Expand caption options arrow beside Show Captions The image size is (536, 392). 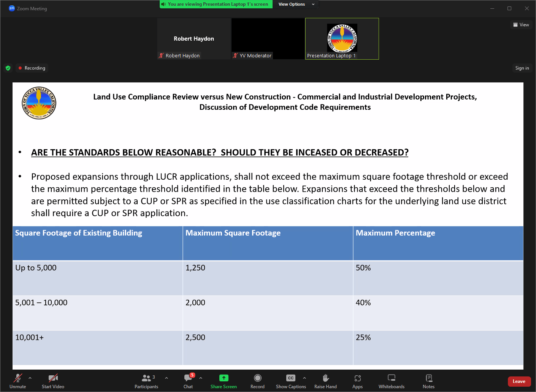[x=304, y=378]
